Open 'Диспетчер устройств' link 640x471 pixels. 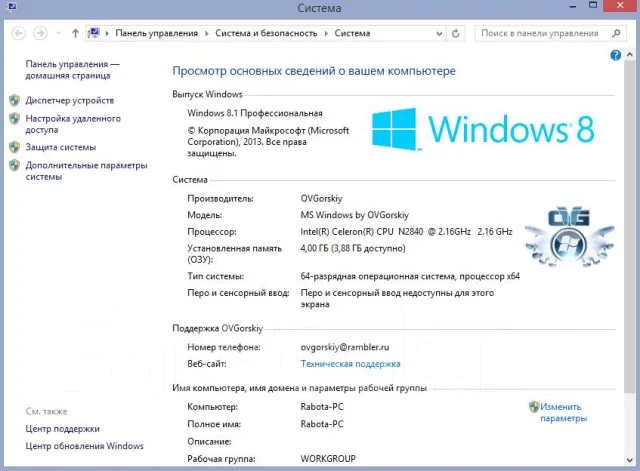pos(70,100)
